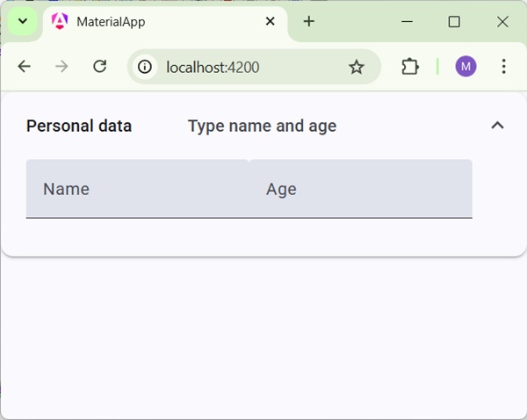Minimize the browser window
Viewport: 527px width, 420px height.
(407, 22)
